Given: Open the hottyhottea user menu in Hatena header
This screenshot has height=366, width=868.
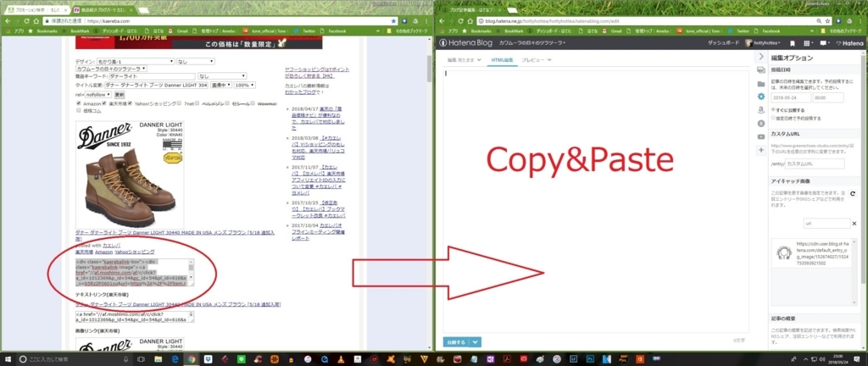Looking at the screenshot, I should [763, 42].
